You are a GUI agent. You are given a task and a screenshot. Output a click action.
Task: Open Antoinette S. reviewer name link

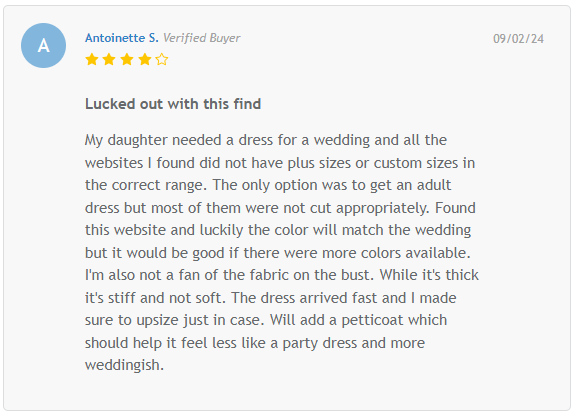click(x=122, y=38)
